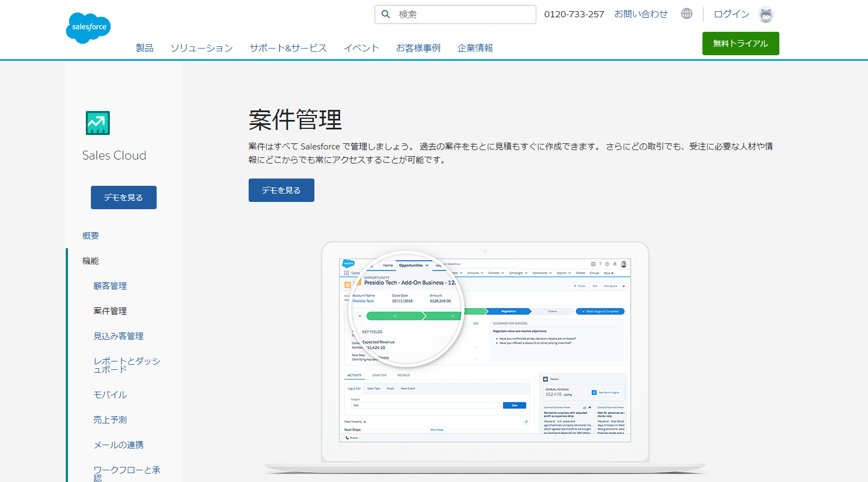
Task: Expand the サポート&サービス menu
Action: pyautogui.click(x=288, y=48)
